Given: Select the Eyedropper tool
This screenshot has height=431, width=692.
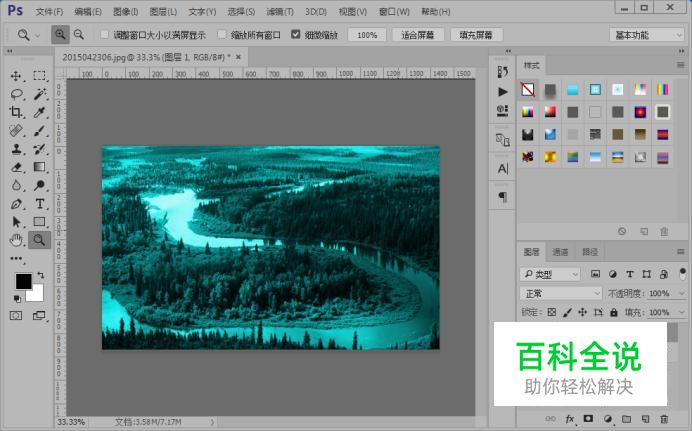Looking at the screenshot, I should (39, 112).
